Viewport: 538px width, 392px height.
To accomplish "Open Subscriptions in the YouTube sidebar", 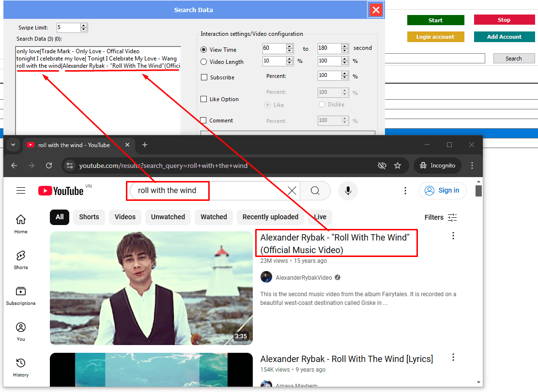I will (x=21, y=296).
